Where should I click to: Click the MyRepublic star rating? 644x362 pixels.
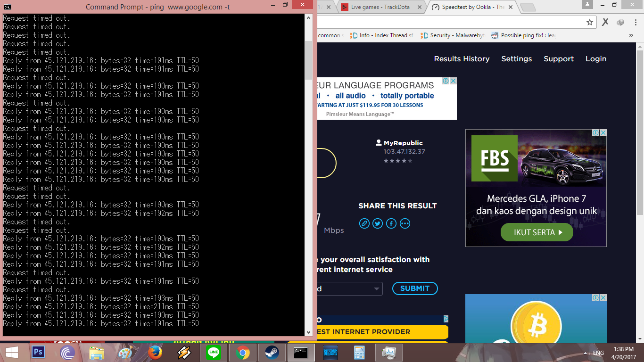[x=398, y=161]
